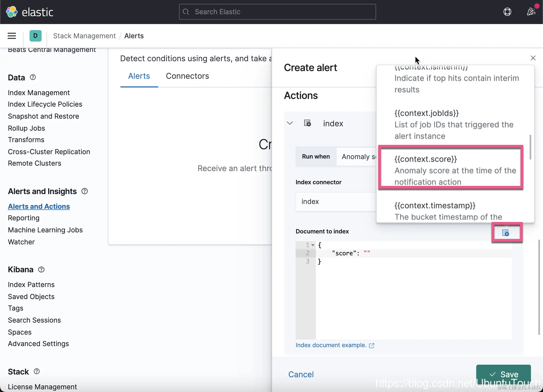Fold line 1 in JSON editor
This screenshot has height=392, width=543.
coord(313,245)
